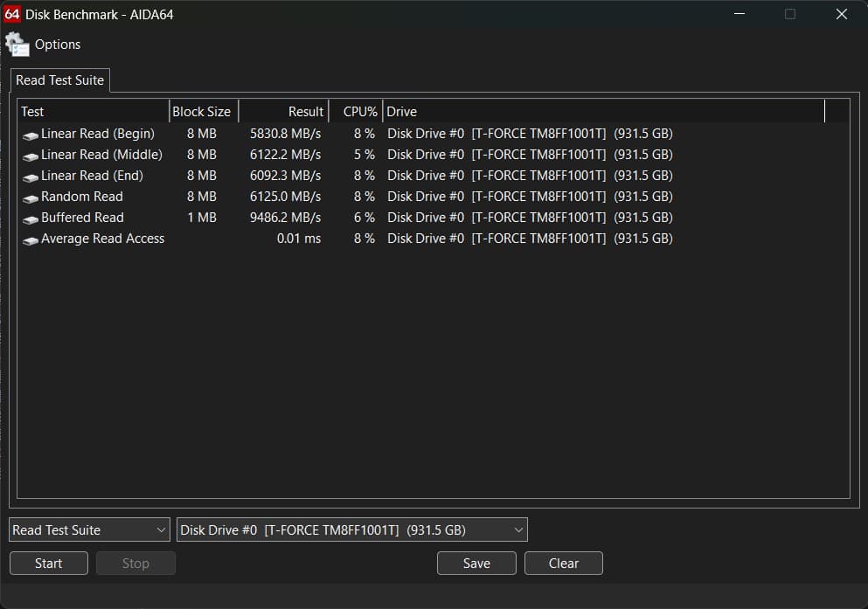Click the Clear button
The width and height of the screenshot is (868, 609).
pos(564,563)
